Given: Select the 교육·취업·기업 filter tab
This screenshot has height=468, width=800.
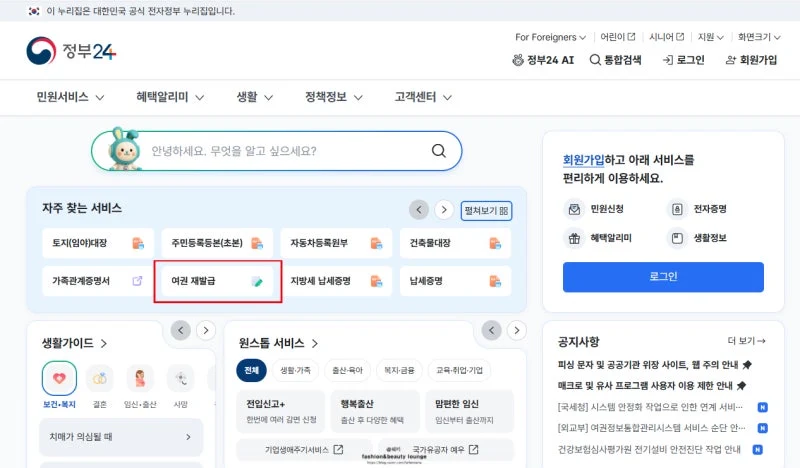Looking at the screenshot, I should coord(459,371).
